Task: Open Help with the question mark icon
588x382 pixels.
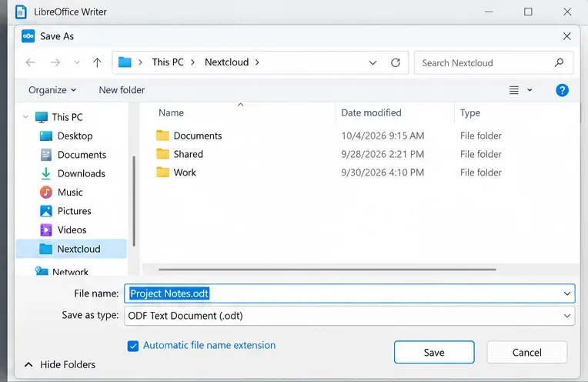Action: coord(562,90)
